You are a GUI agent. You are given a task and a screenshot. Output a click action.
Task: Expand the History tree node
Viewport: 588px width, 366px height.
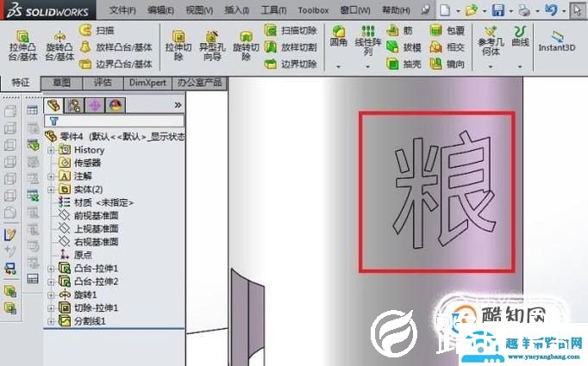tap(51, 150)
